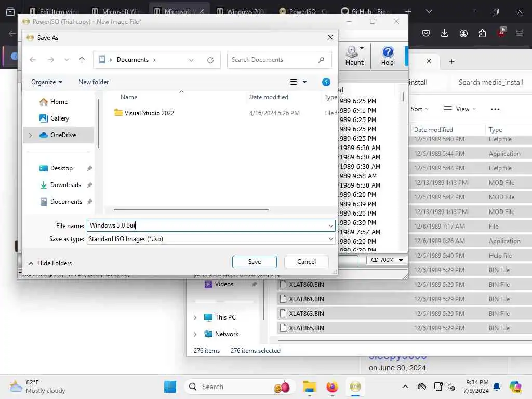This screenshot has width=532, height=399.
Task: Open browser downloads icon
Action: pyautogui.click(x=445, y=33)
